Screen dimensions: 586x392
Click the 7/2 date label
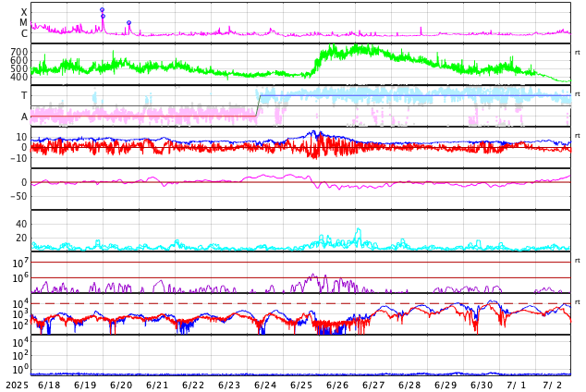(553, 385)
